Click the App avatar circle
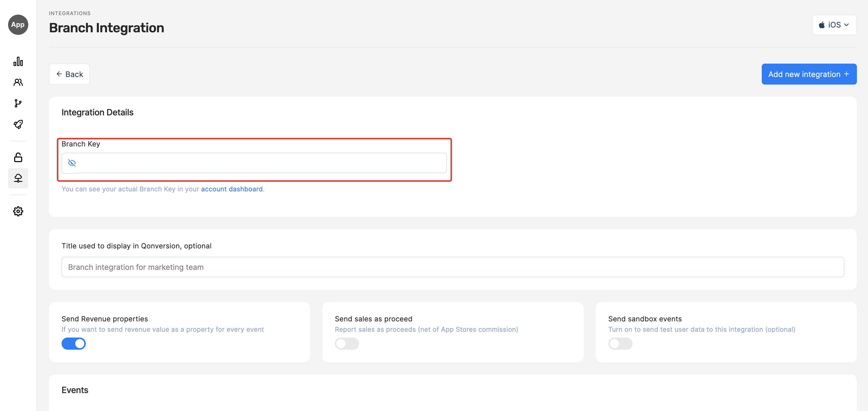Viewport: 868px width, 411px height. tap(18, 24)
